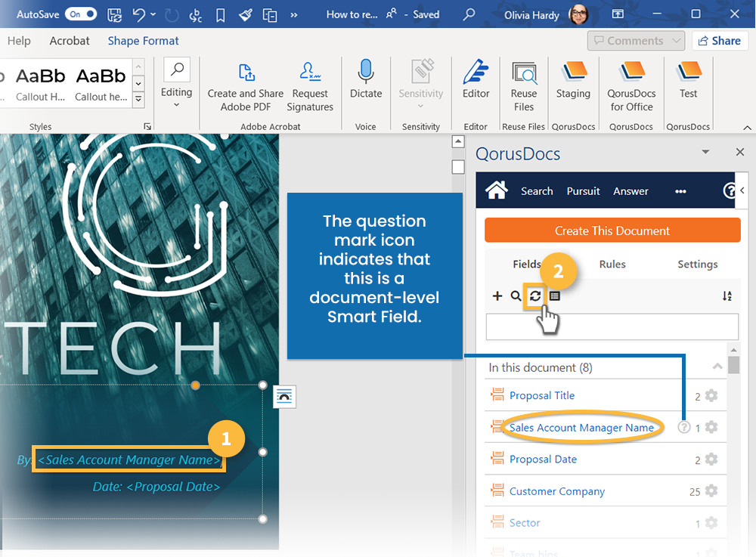Refresh the Smart Fields list

[535, 296]
